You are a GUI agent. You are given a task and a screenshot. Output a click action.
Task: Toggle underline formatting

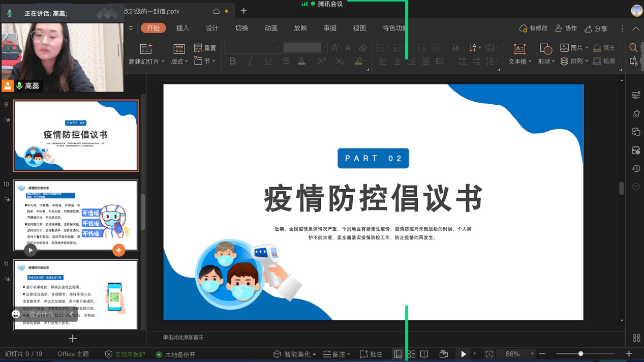coord(268,61)
